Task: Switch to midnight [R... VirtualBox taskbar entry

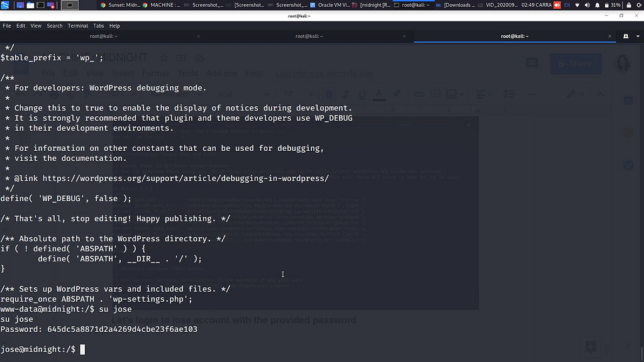Action: point(371,5)
